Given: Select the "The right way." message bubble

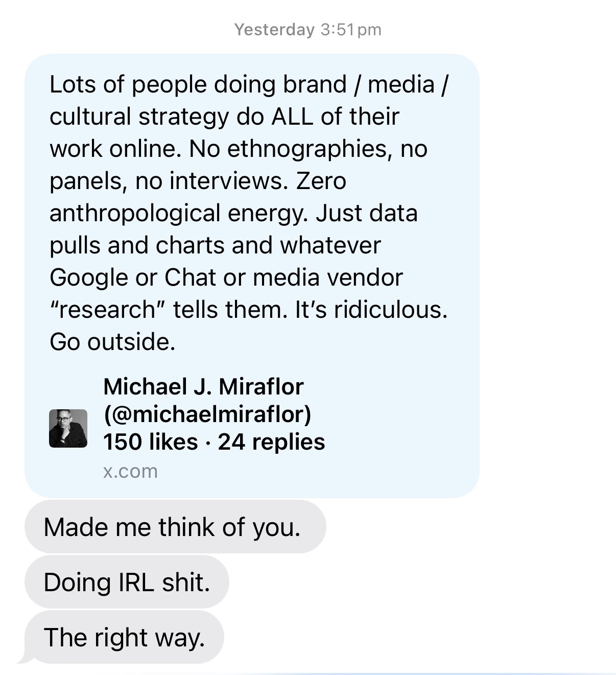Looking at the screenshot, I should click(x=124, y=637).
